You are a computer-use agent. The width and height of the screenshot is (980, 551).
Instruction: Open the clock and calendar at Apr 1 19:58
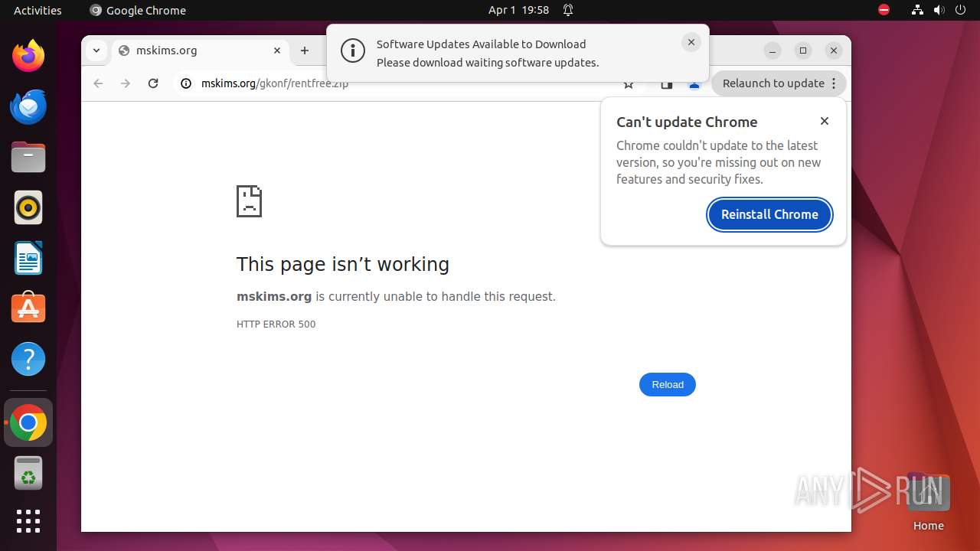[x=518, y=10]
